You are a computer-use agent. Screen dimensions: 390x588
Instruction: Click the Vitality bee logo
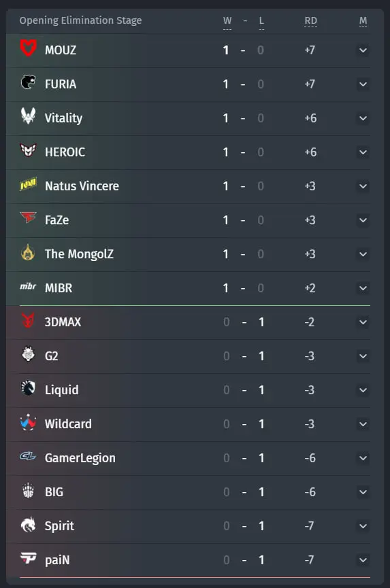28,116
